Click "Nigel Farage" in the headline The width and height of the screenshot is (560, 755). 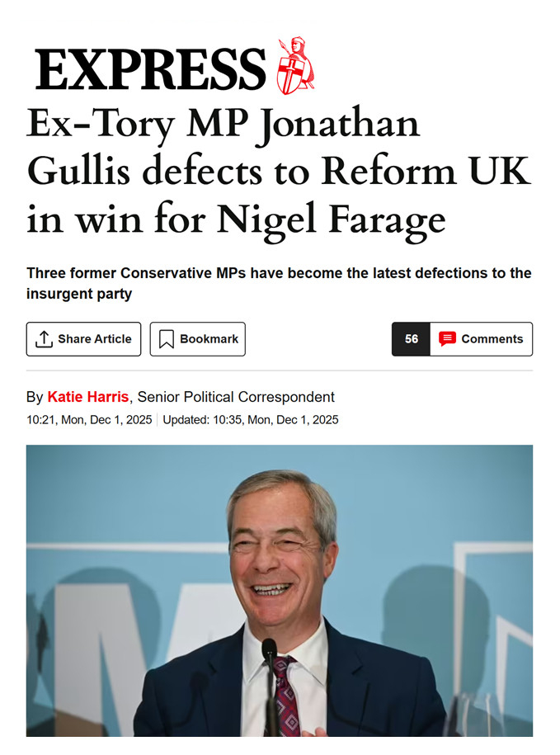click(331, 219)
